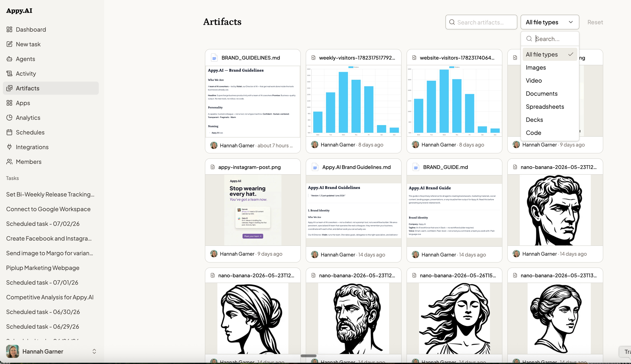Select Images filter option

coord(550,68)
